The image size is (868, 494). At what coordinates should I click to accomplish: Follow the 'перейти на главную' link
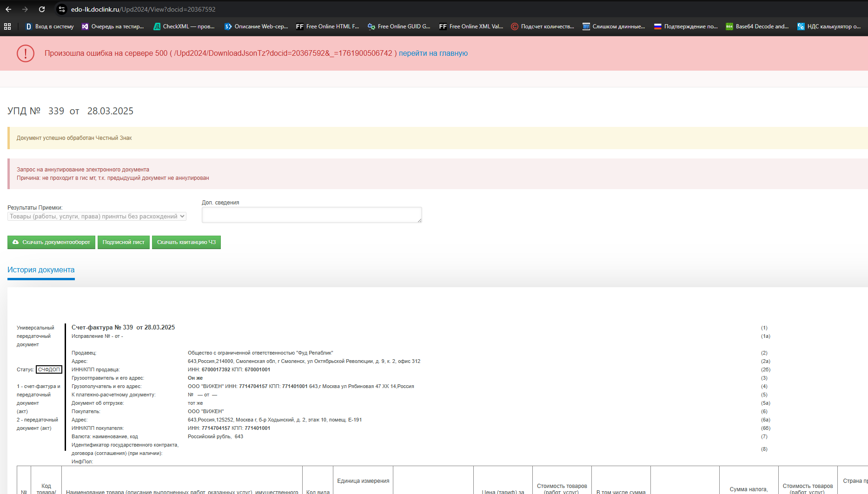pos(433,53)
